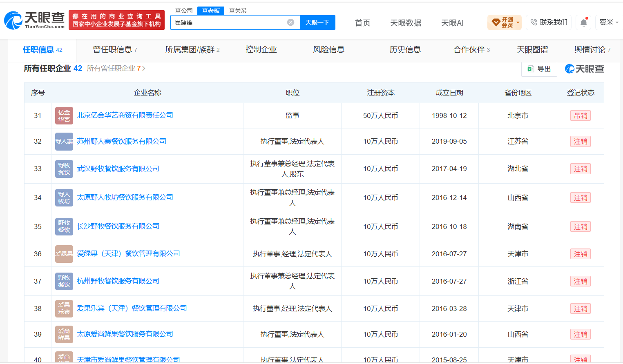Open the VIP membership diamond button
623x364 pixels.
click(x=504, y=22)
